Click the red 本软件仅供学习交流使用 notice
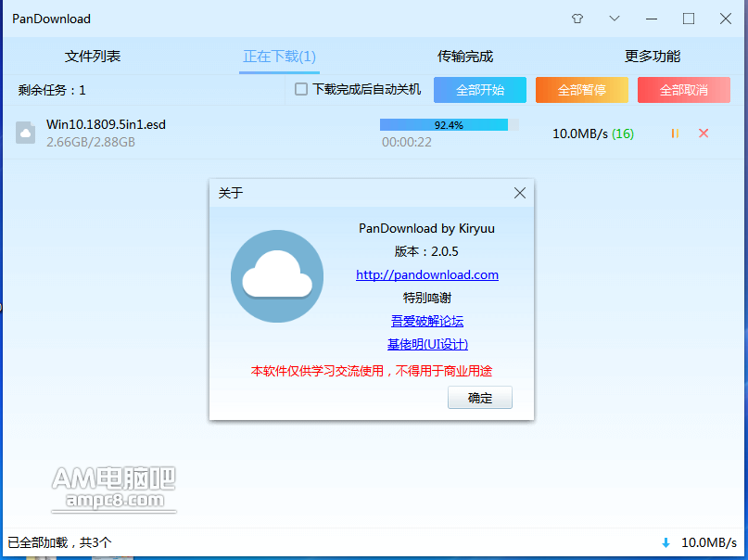The width and height of the screenshot is (748, 560). [372, 371]
